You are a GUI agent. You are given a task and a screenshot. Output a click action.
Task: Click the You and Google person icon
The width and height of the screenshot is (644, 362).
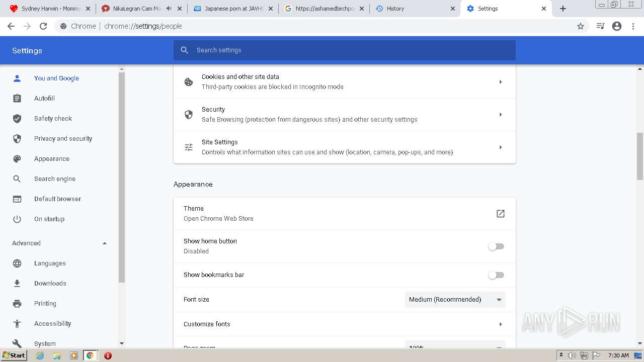pyautogui.click(x=17, y=78)
